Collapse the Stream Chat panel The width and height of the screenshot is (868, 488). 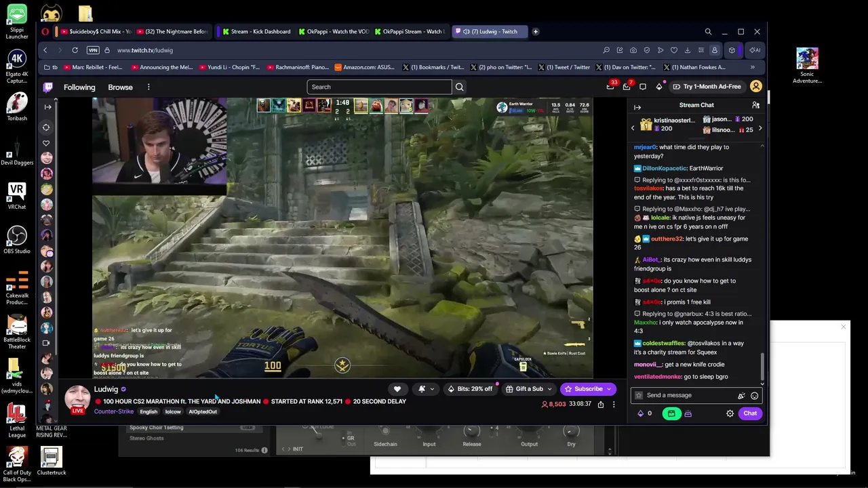[x=637, y=107]
